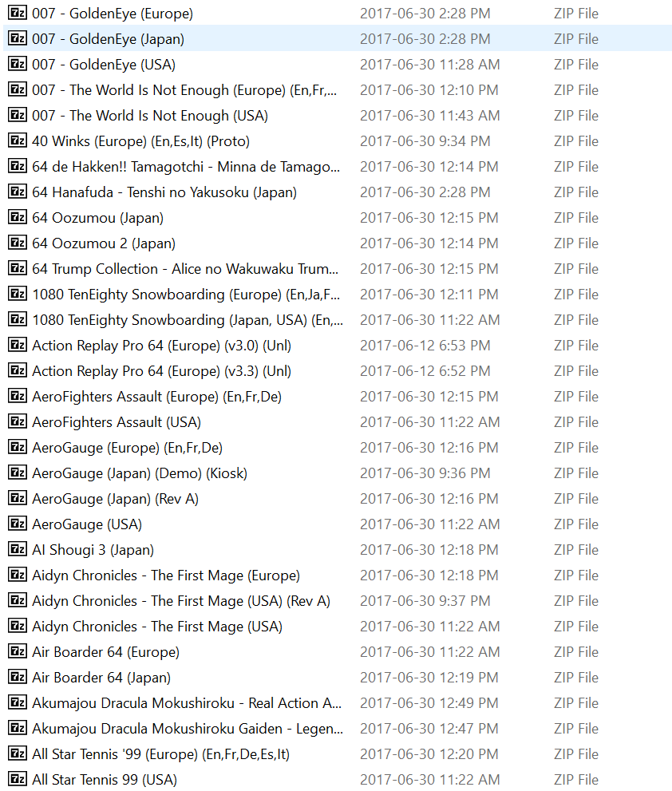Click date 2017-06-30 9:34 PM

pyautogui.click(x=425, y=141)
